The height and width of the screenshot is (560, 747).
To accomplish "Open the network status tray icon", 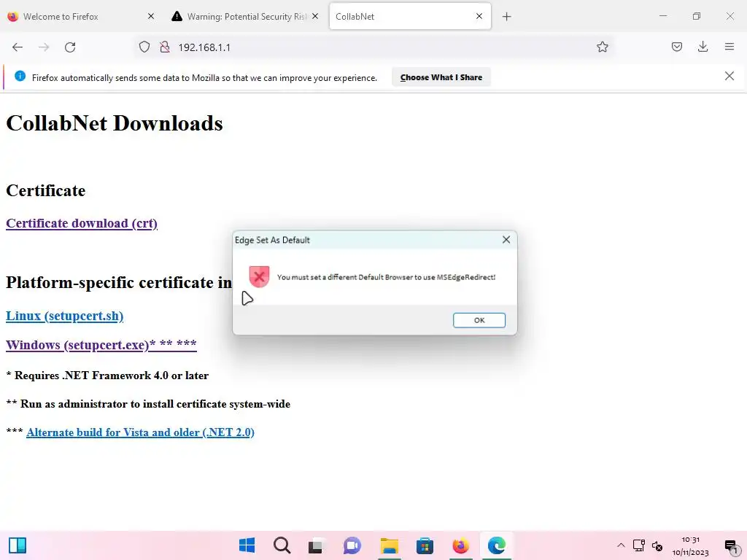I will (x=639, y=545).
